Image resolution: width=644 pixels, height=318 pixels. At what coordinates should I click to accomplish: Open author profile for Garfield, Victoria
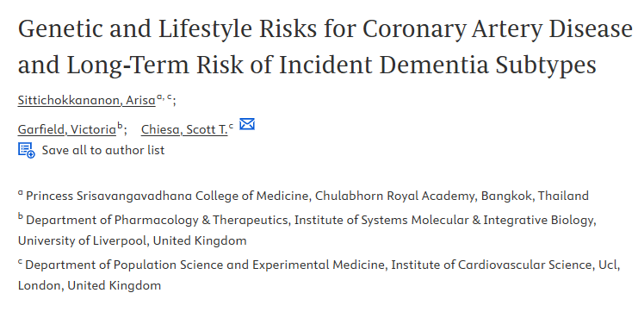[x=67, y=129]
